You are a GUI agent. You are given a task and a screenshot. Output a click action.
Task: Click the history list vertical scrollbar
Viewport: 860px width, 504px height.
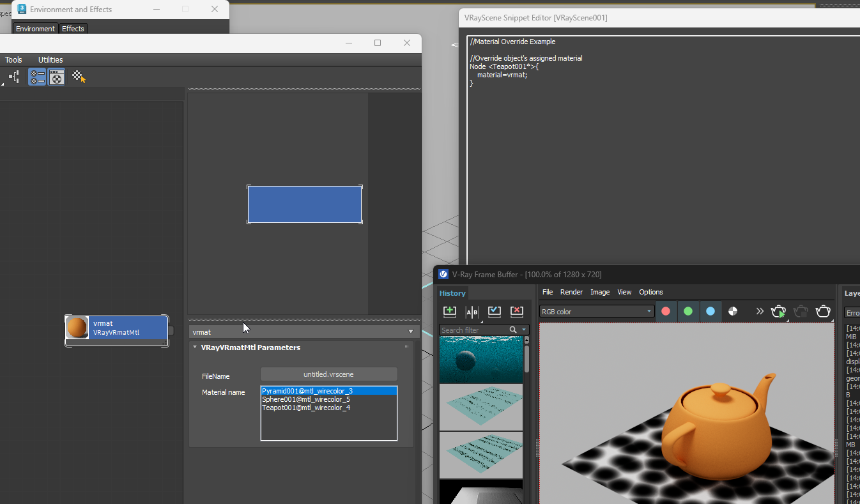[527, 359]
